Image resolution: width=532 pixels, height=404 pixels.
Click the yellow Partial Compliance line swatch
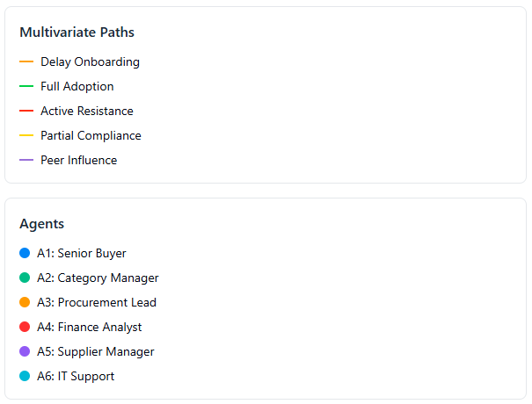26,136
